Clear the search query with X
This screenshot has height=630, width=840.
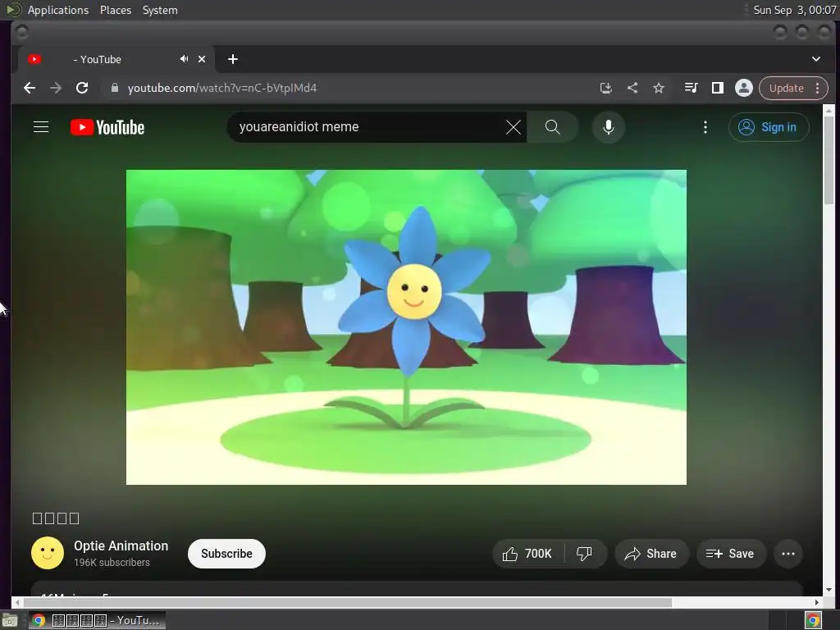click(x=514, y=127)
